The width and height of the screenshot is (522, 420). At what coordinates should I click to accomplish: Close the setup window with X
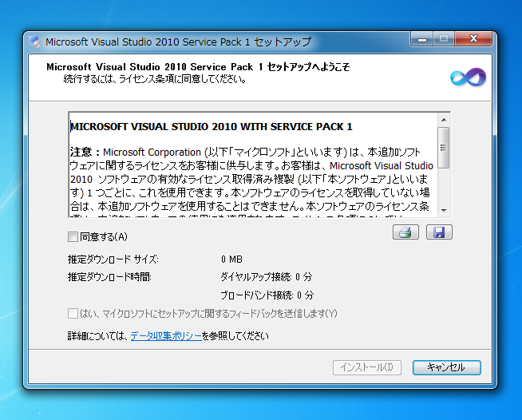473,39
